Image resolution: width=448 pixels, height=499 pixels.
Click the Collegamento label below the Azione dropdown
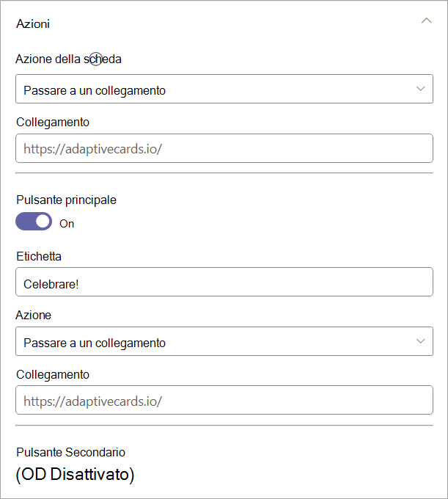[53, 374]
